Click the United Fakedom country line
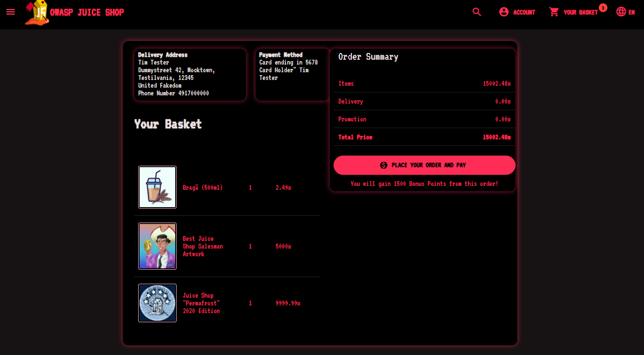Screen dimensions: 644x355 click(x=160, y=85)
